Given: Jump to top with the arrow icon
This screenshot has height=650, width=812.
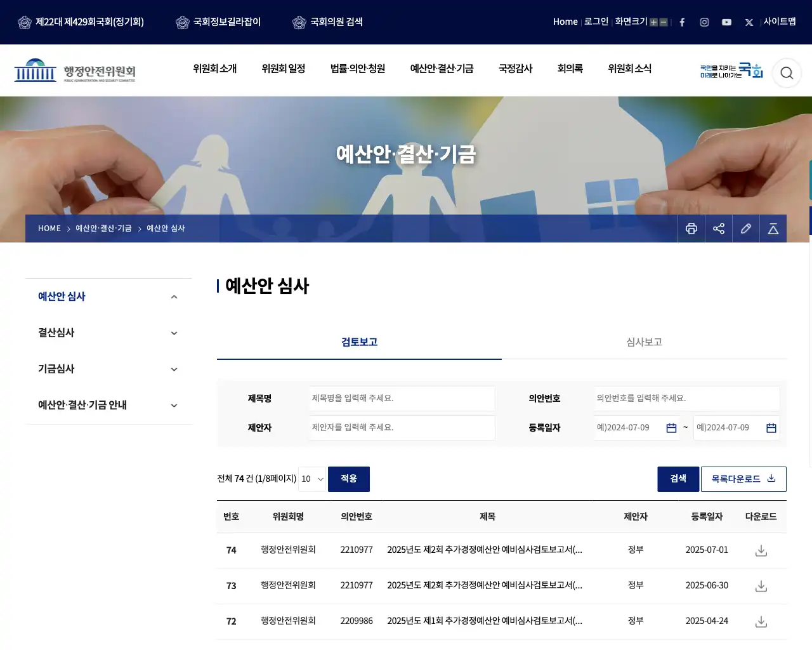Looking at the screenshot, I should coord(773,229).
